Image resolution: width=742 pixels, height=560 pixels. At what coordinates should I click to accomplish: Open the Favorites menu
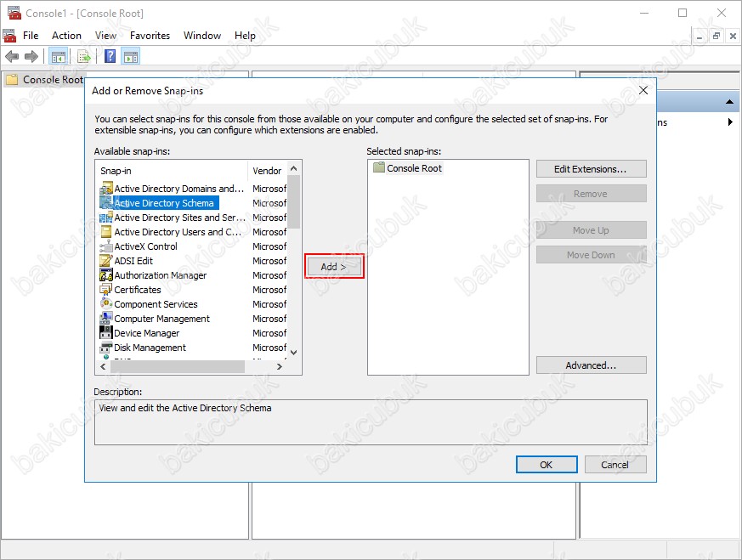coord(150,36)
